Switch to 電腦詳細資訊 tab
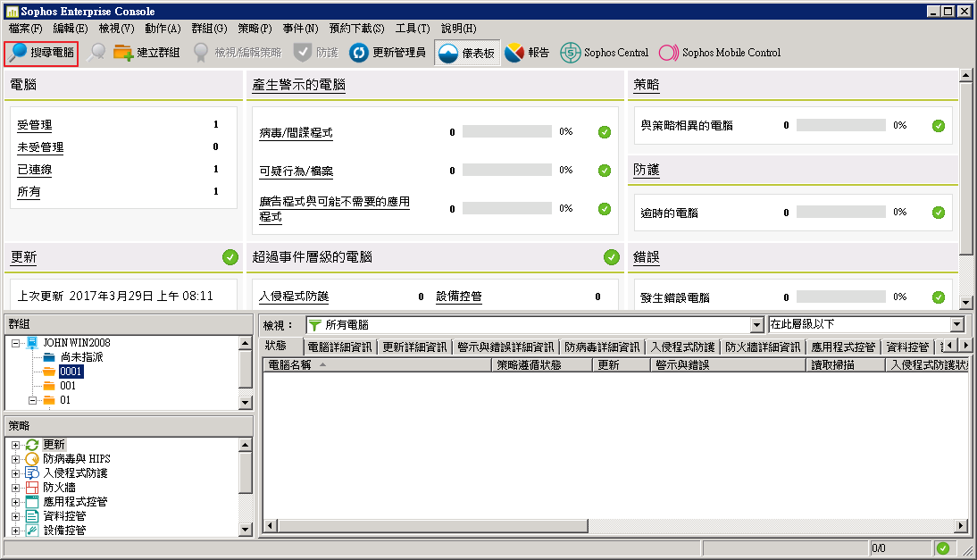The image size is (977, 560). coord(339,347)
